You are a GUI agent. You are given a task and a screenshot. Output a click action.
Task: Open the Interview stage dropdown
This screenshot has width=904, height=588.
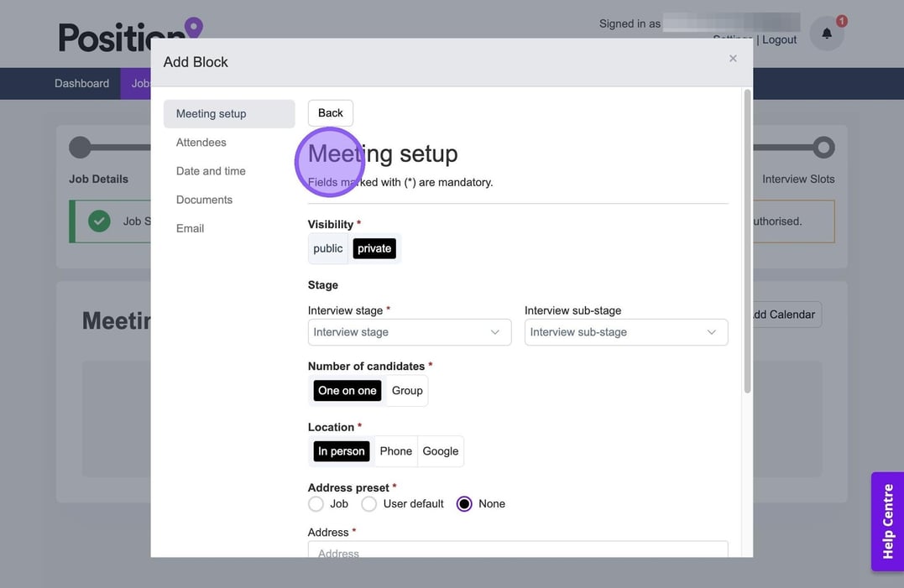click(410, 332)
